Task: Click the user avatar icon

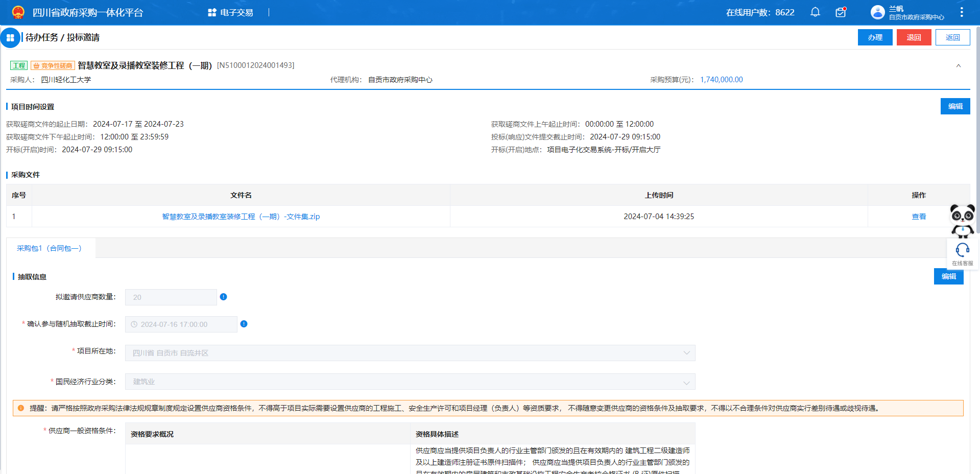Action: pyautogui.click(x=877, y=12)
